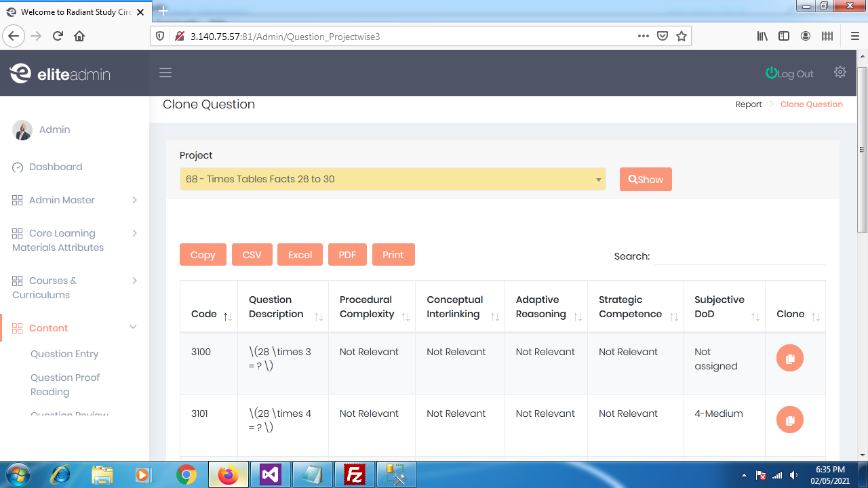The height and width of the screenshot is (488, 868).
Task: Bookmark this page with star icon
Action: 682,37
